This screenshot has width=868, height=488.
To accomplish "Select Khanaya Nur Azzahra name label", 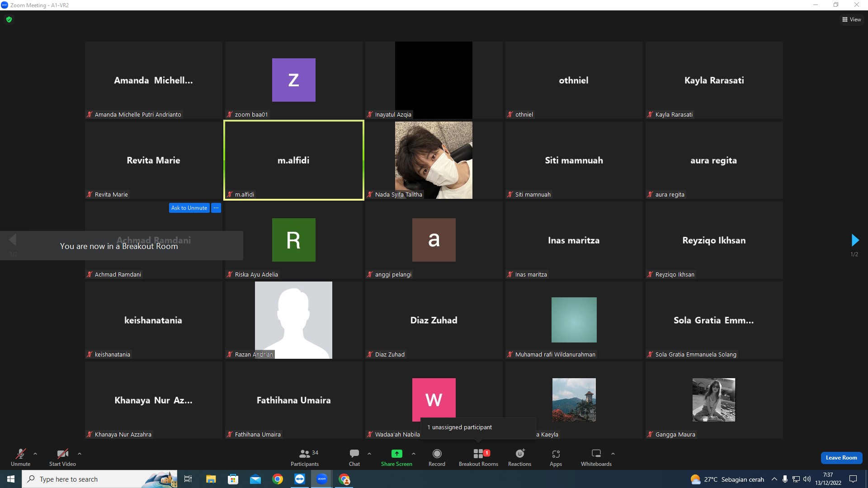I will pyautogui.click(x=123, y=435).
